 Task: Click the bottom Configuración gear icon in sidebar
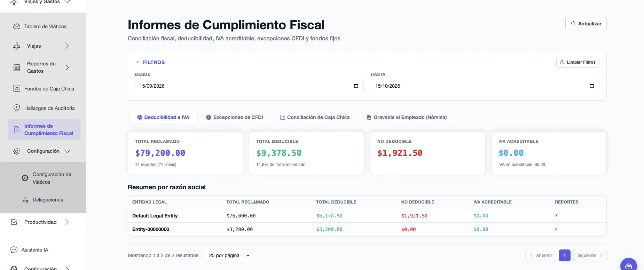point(14,268)
